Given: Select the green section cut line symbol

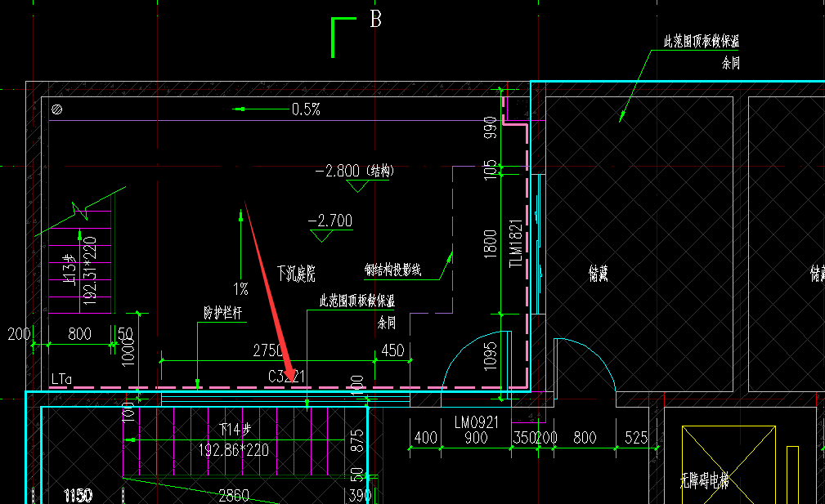Looking at the screenshot, I should point(343,38).
